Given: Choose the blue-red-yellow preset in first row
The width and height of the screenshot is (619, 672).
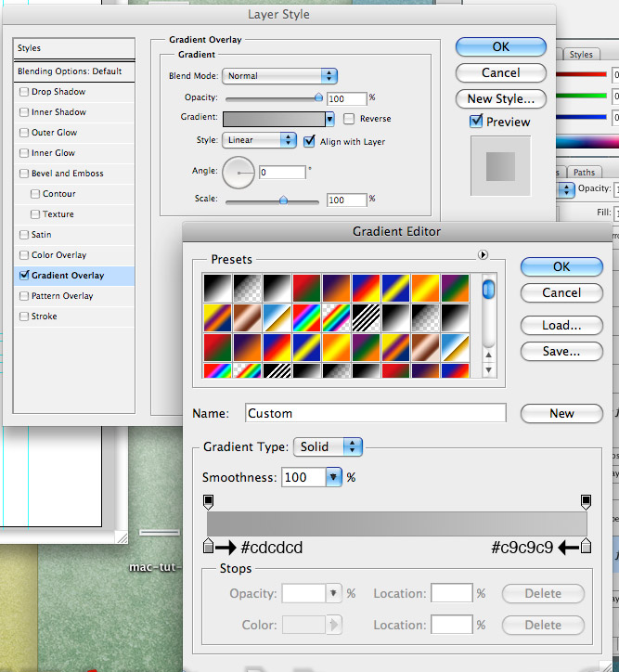Looking at the screenshot, I should coord(367,289).
